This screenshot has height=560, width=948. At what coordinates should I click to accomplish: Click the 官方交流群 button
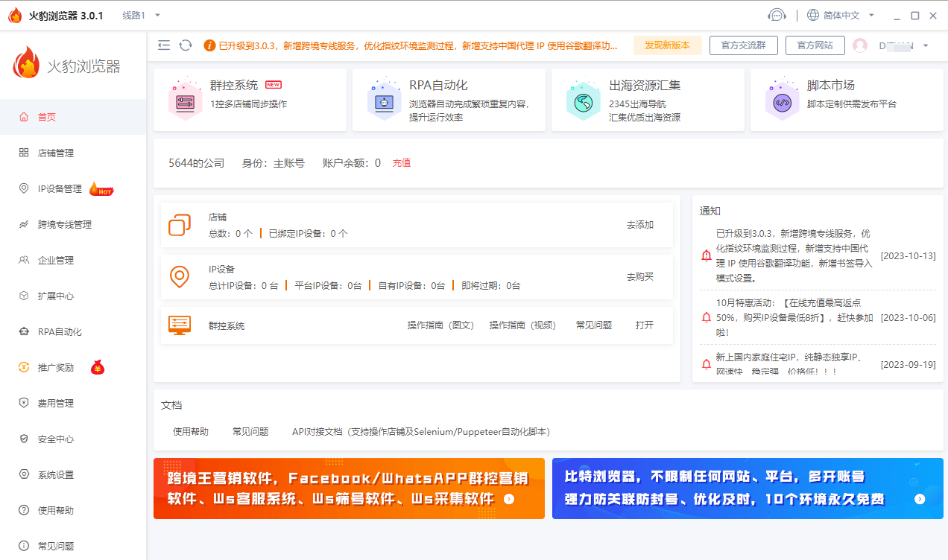pyautogui.click(x=743, y=45)
